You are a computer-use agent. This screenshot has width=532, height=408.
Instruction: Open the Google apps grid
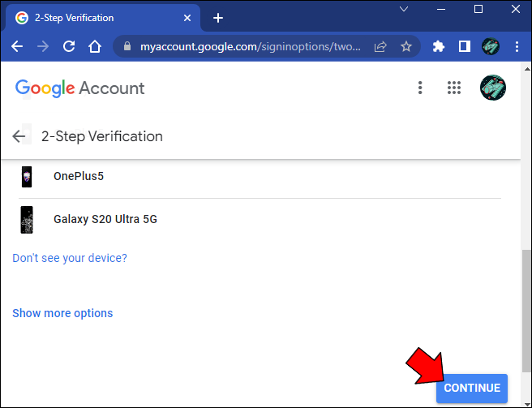click(454, 88)
